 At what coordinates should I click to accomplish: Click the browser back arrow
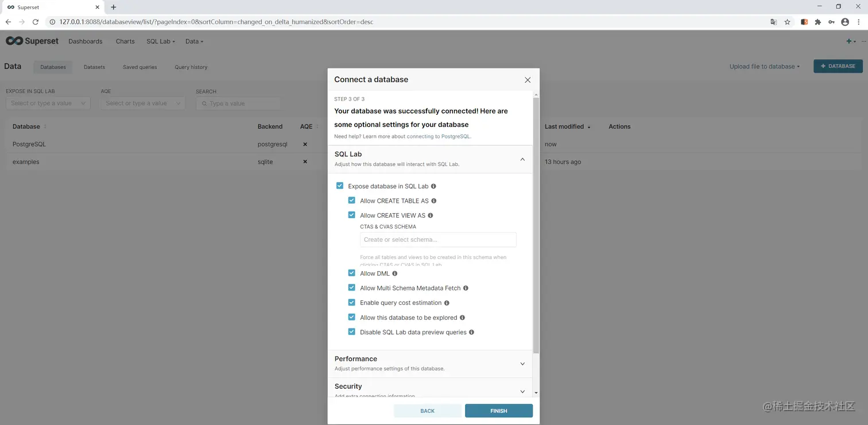tap(8, 22)
